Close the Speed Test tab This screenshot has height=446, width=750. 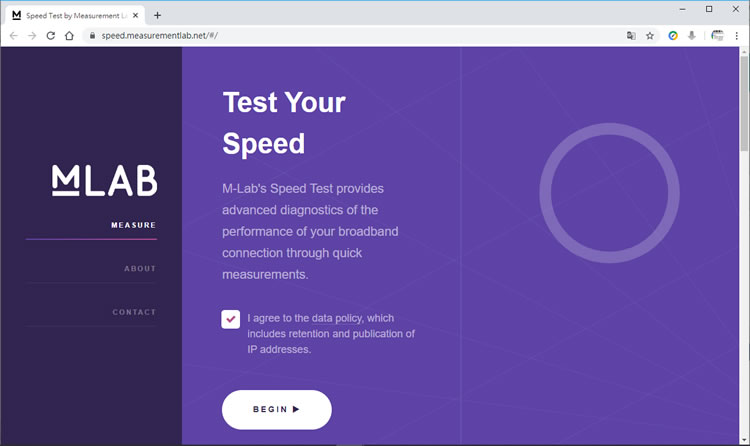(135, 15)
